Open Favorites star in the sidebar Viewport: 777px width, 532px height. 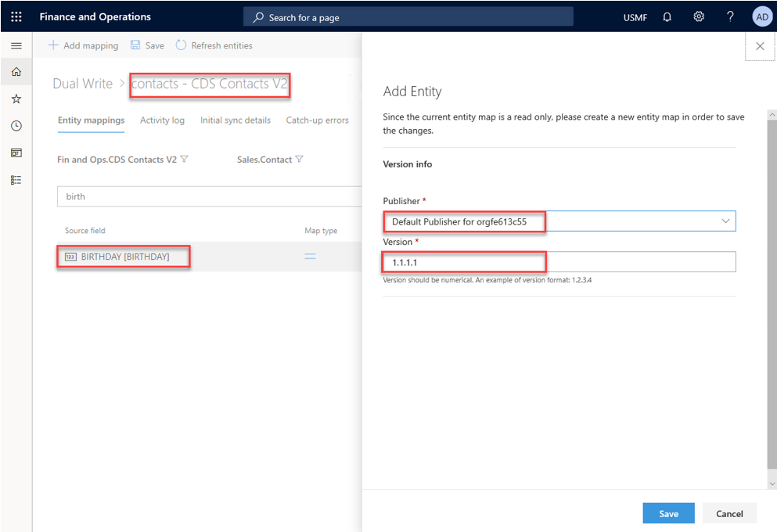pyautogui.click(x=16, y=99)
